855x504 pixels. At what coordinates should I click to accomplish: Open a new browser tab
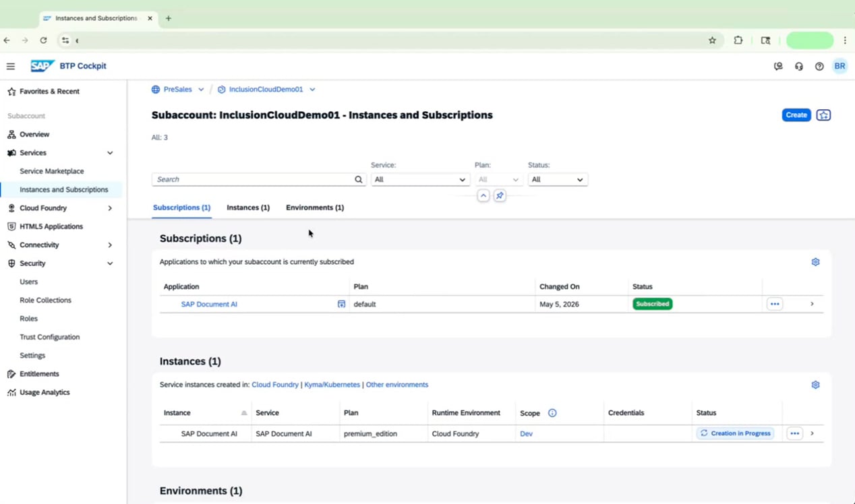pos(169,18)
